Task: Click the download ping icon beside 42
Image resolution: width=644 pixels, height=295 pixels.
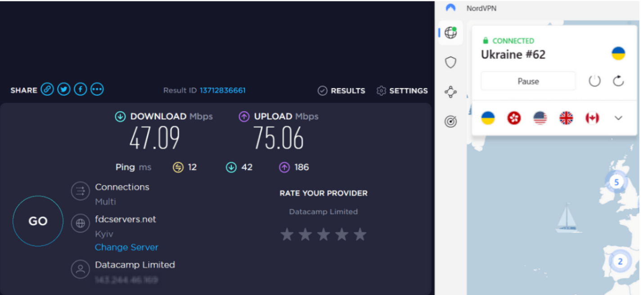Action: pyautogui.click(x=231, y=168)
